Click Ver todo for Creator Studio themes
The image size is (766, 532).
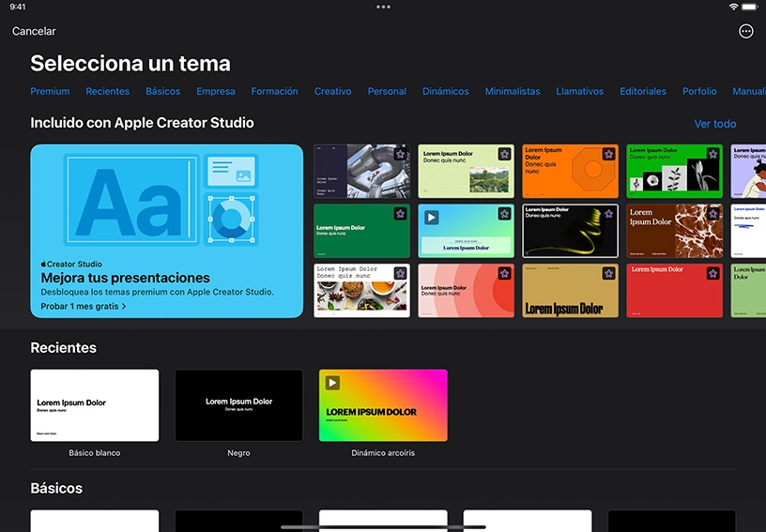click(x=715, y=124)
